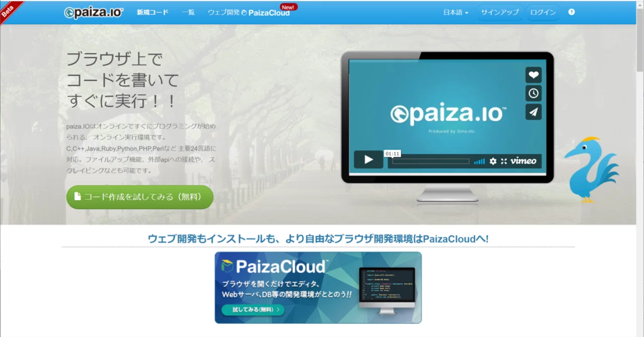Open 一覧 in the navigation bar

188,12
